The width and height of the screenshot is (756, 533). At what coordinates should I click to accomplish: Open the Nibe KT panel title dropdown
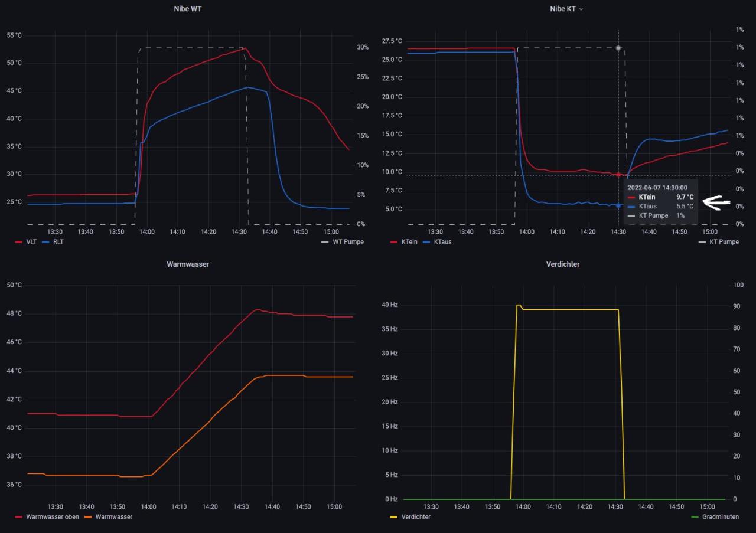tap(566, 9)
